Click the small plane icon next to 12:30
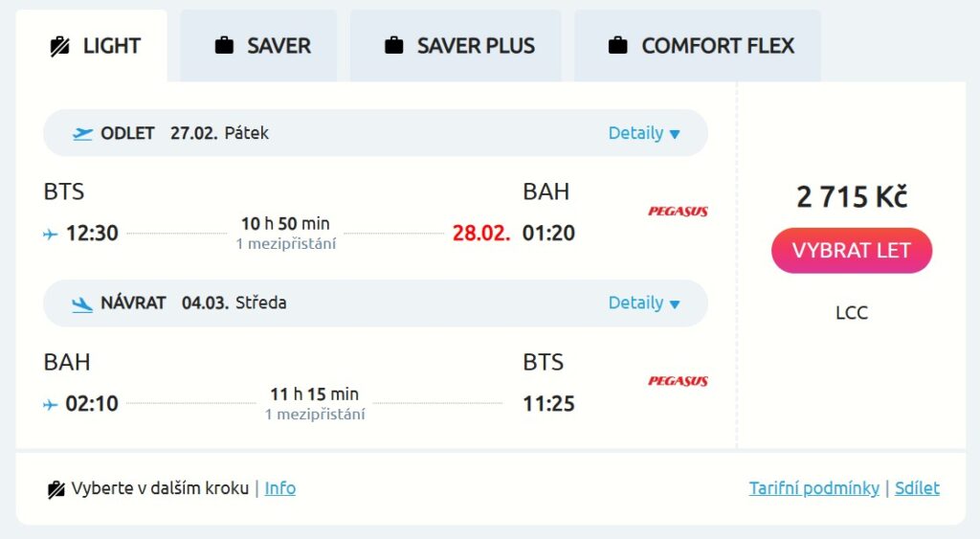Image resolution: width=980 pixels, height=539 pixels. (51, 234)
